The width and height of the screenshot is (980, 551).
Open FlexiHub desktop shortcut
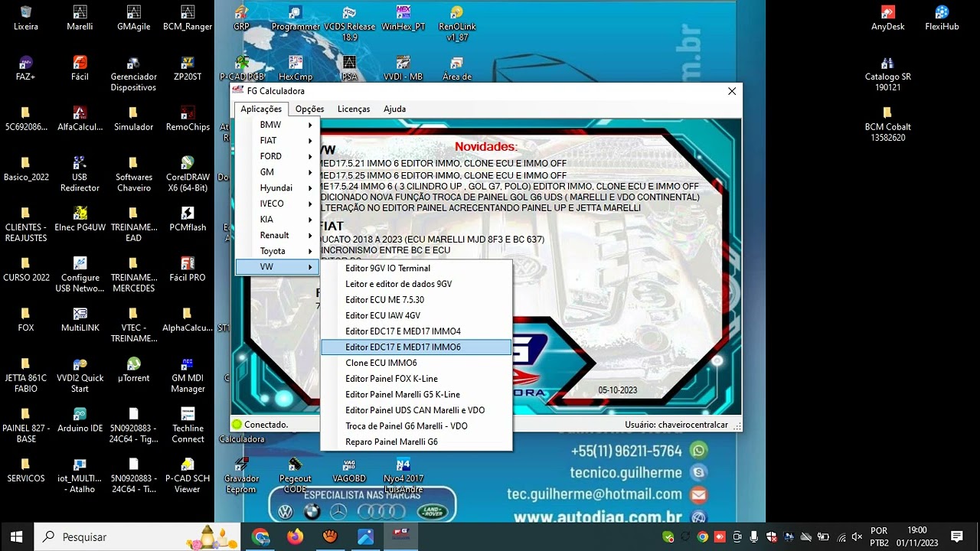[942, 18]
